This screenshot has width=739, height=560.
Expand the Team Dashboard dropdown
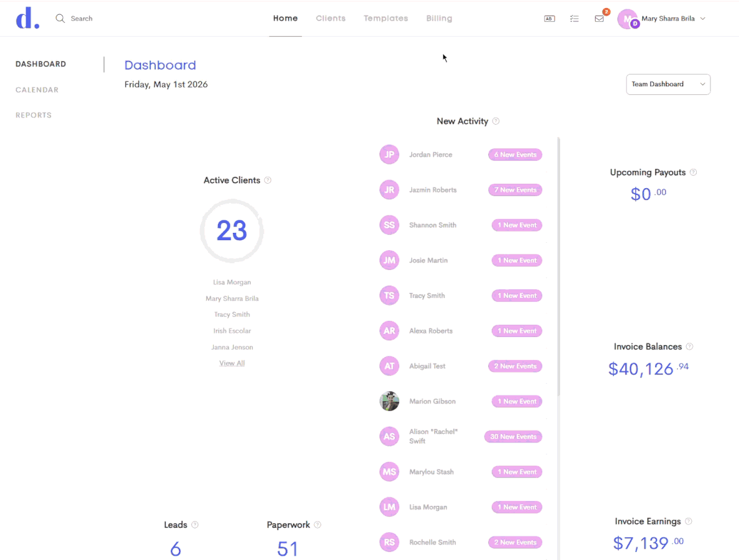[668, 84]
